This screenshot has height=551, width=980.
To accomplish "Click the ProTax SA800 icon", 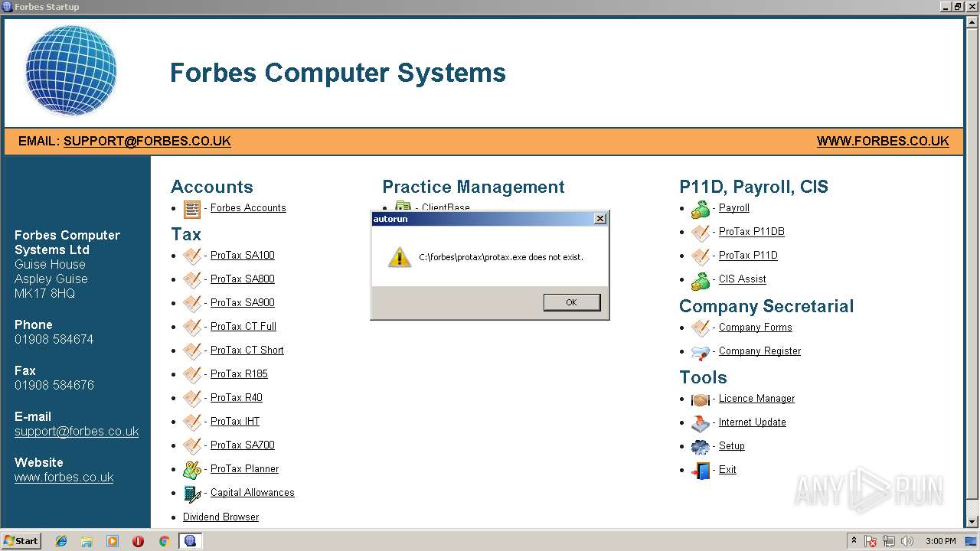I will (192, 280).
